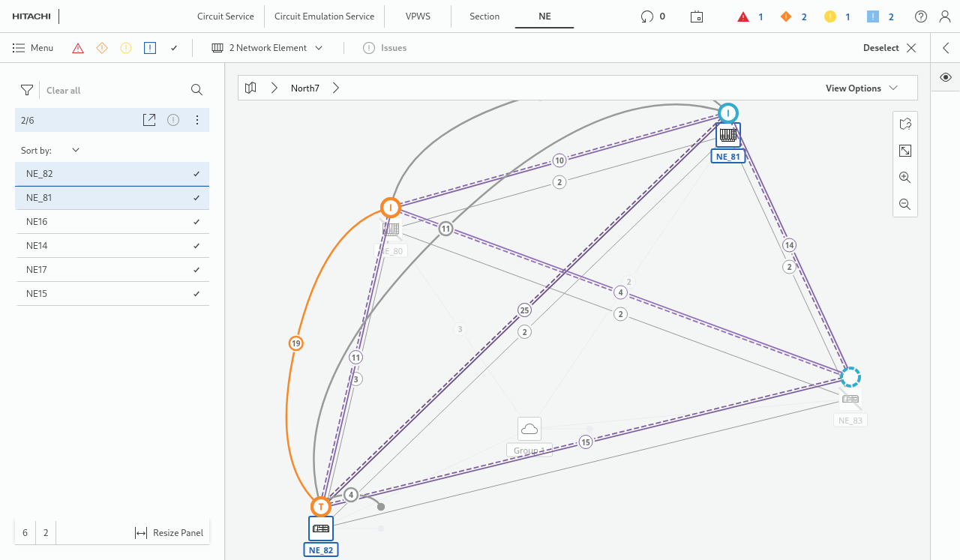Expand the Sort by dropdown
The image size is (960, 560).
click(x=75, y=150)
